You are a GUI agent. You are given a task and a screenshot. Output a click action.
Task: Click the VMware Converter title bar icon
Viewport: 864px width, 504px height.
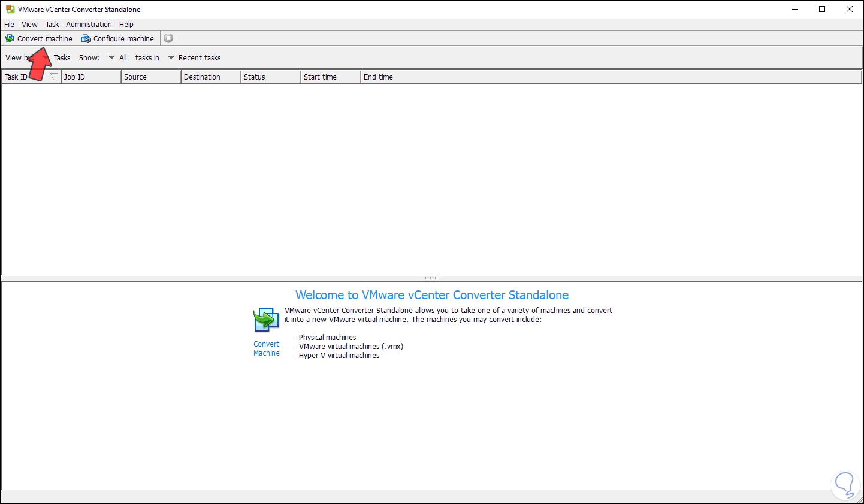tap(10, 10)
